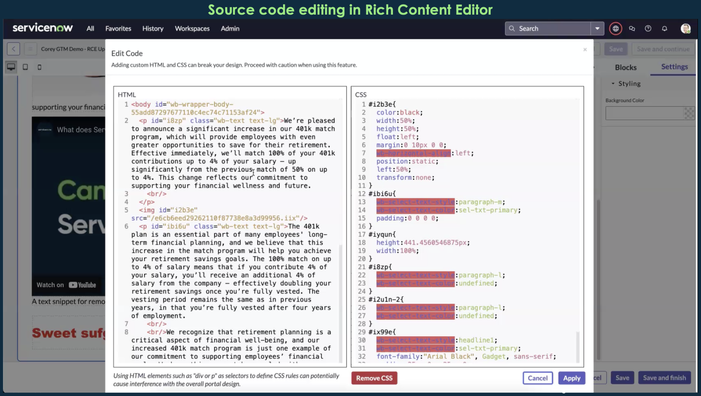Click Watch on YouTube link

pos(66,285)
